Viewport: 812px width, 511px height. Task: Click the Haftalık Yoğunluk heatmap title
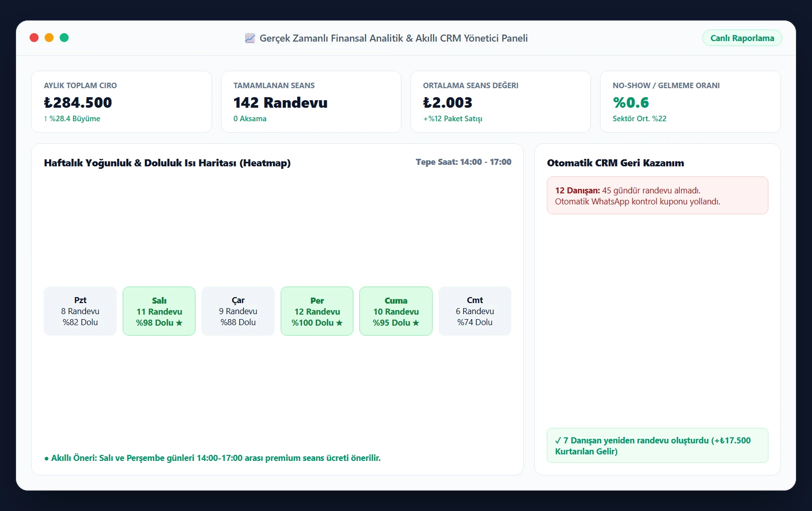(x=167, y=163)
